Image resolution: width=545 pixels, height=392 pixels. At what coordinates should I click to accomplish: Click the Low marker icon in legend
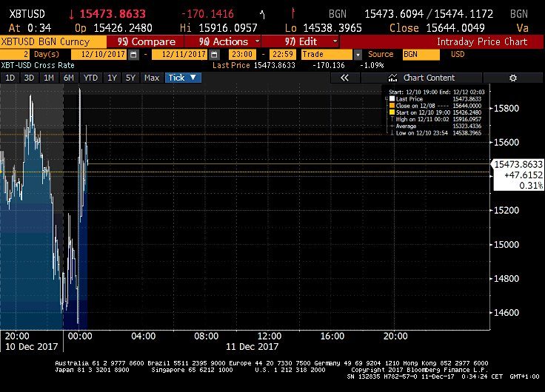tap(392, 132)
